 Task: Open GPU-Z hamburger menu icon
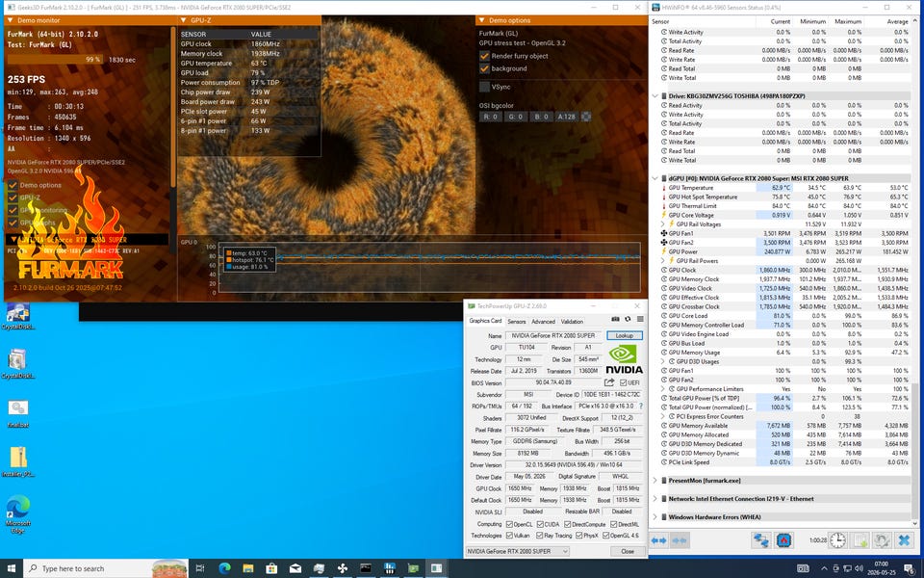(x=640, y=319)
